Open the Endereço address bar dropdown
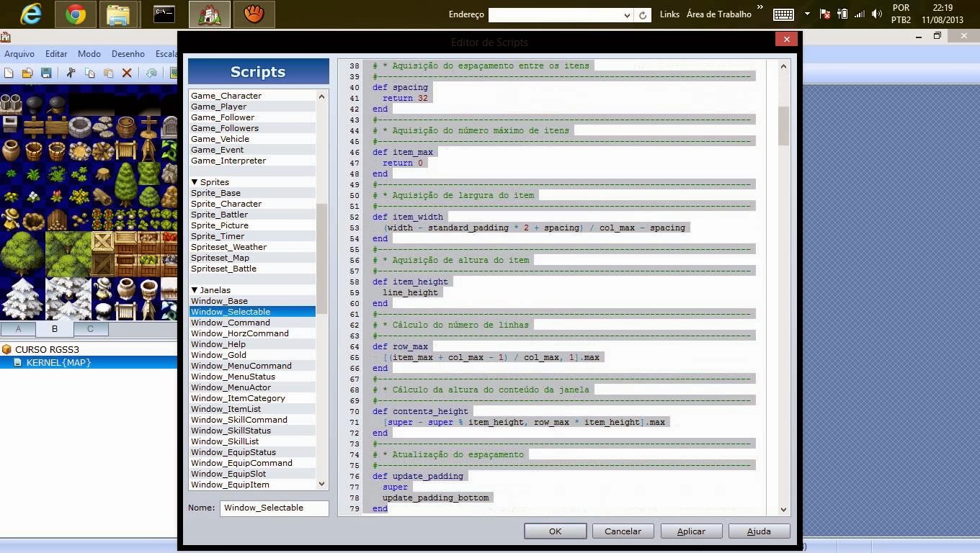 point(625,14)
